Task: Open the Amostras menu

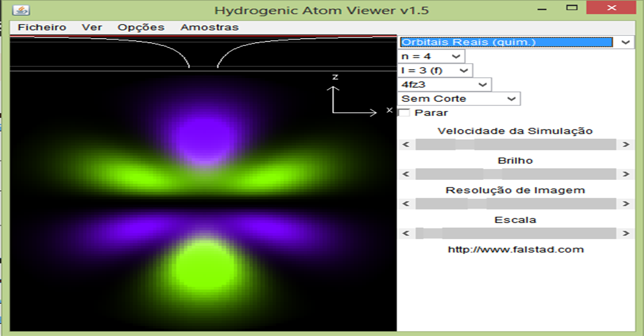Action: [209, 27]
